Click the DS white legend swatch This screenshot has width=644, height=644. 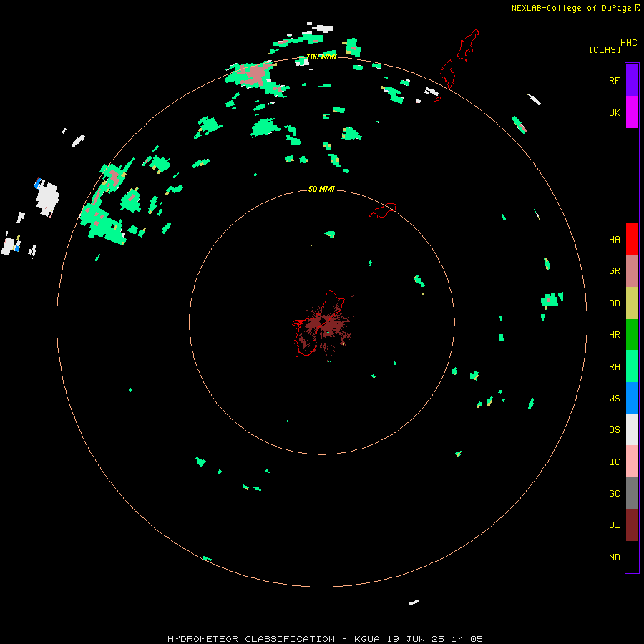tap(632, 429)
